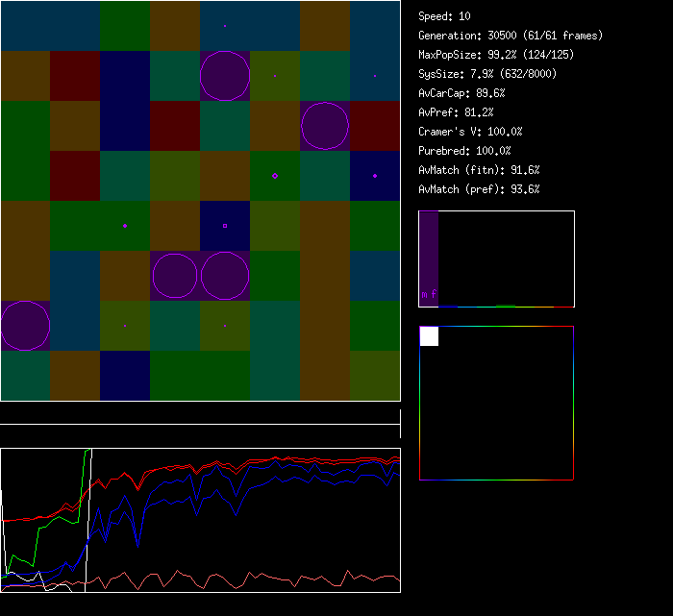Click the SysSize statistic line
Viewport: 673px width, 616px height.
tap(487, 74)
